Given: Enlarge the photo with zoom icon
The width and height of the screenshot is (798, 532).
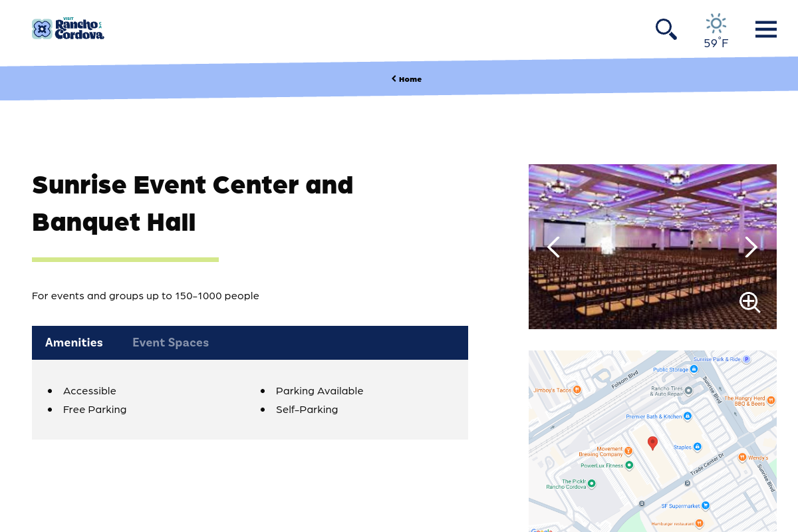Looking at the screenshot, I should (750, 303).
